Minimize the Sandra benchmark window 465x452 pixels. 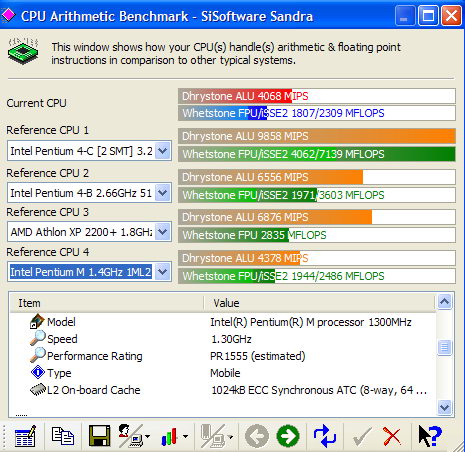[405, 15]
